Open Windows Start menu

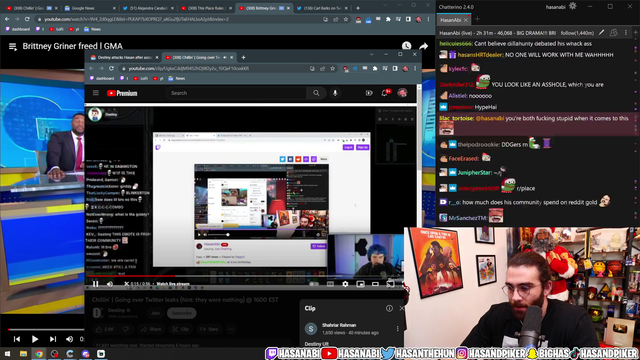(7, 353)
